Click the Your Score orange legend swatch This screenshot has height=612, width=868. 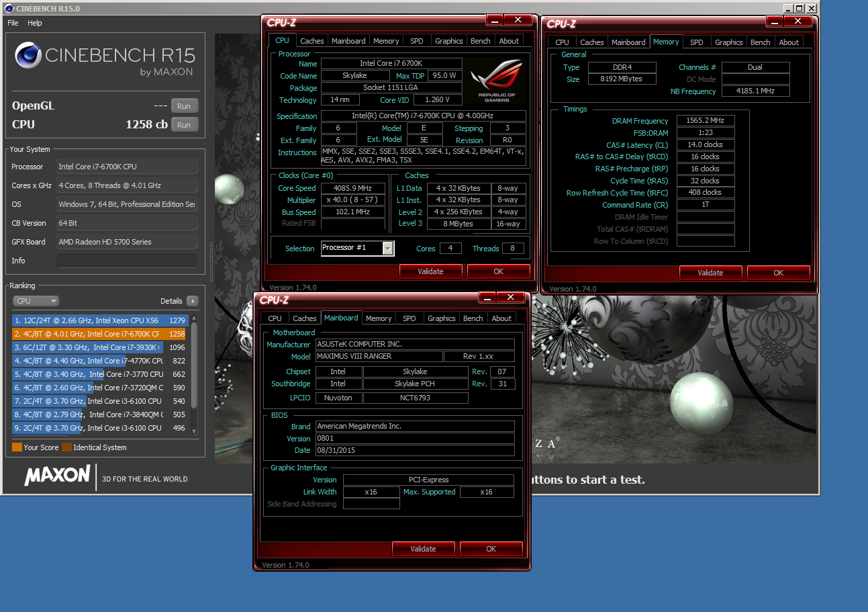17,447
